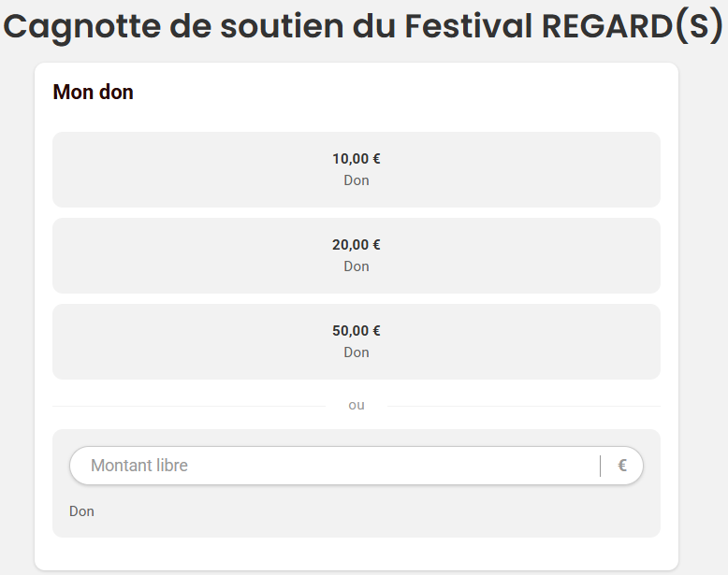Click the "Mon don" section heading
728x575 pixels.
click(x=94, y=92)
